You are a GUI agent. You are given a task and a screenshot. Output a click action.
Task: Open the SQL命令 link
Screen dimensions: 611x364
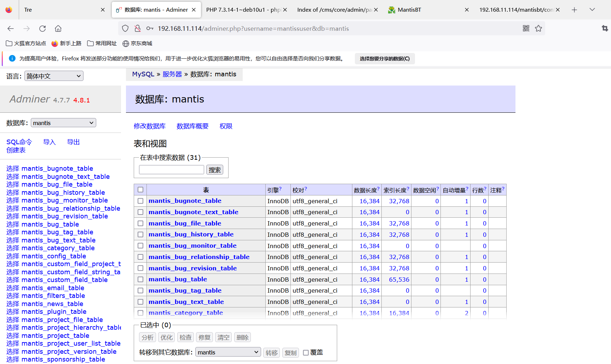pyautogui.click(x=19, y=142)
